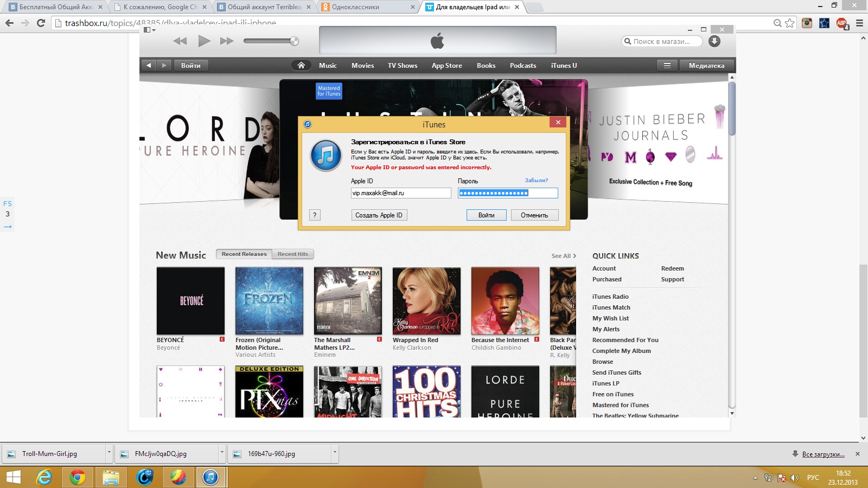Click the Войти button in dialog
Image resolution: width=868 pixels, height=488 pixels.
(487, 215)
